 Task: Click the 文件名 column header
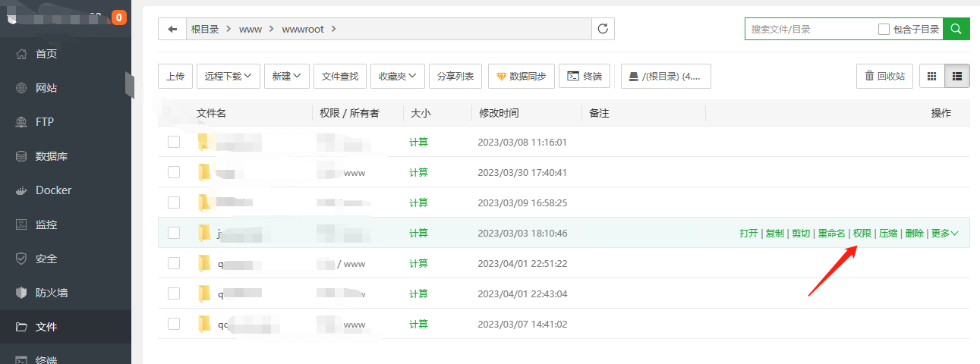(211, 113)
